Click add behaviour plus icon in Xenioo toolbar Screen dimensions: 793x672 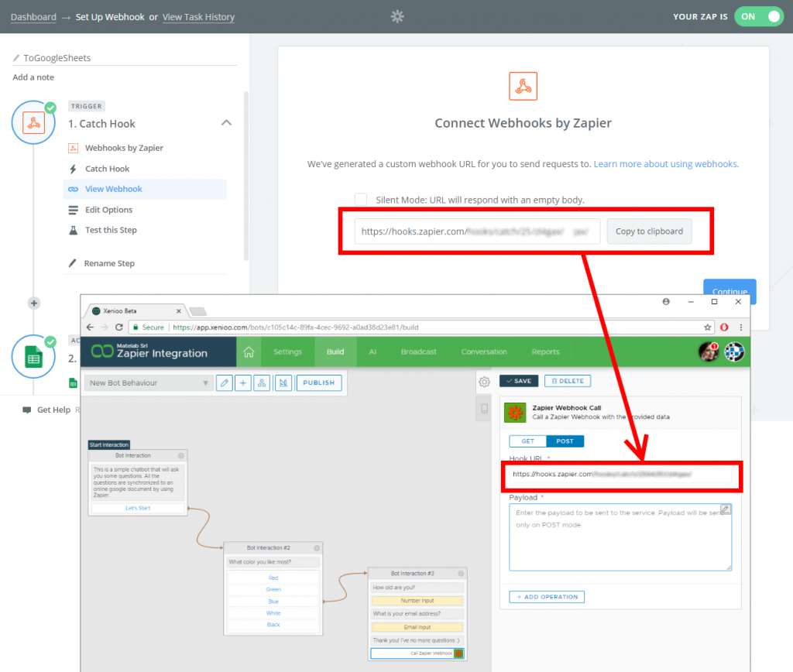[x=243, y=382]
